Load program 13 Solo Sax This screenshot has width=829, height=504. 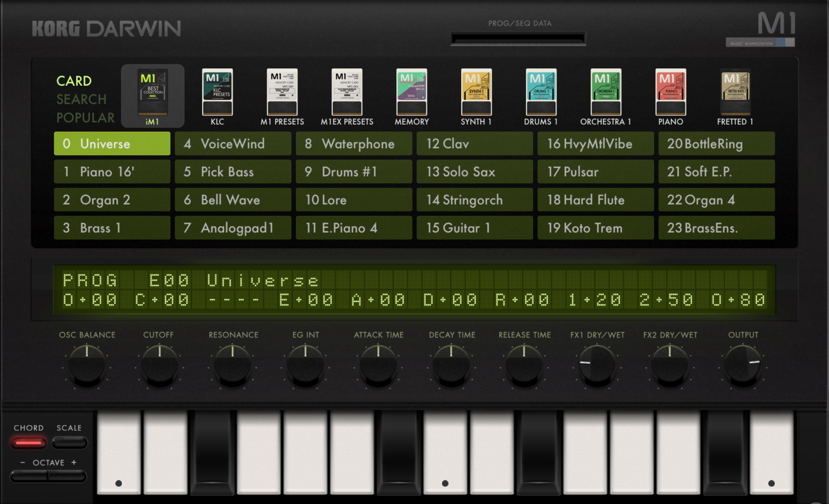[x=475, y=172]
